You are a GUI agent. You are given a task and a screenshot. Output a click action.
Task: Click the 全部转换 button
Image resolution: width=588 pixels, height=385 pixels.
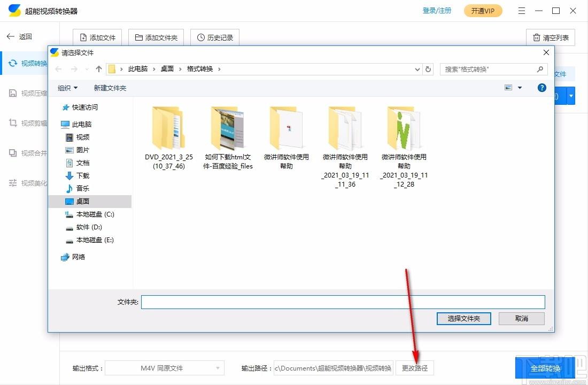(x=545, y=368)
